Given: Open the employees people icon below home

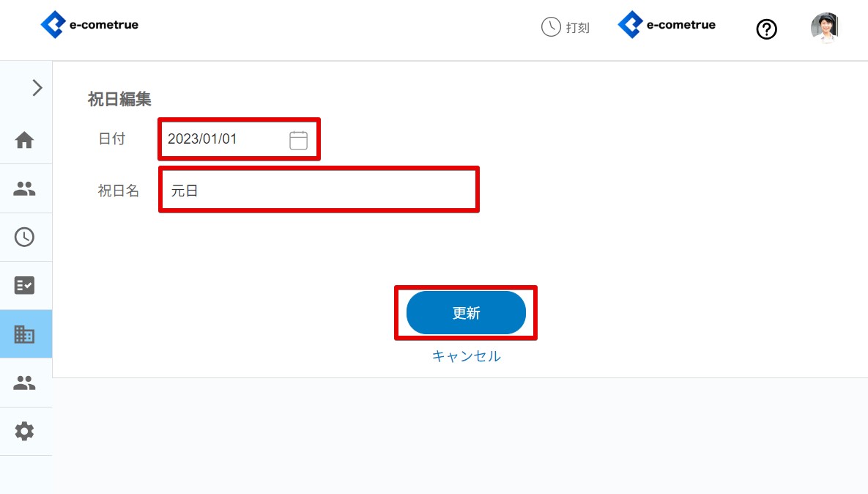Looking at the screenshot, I should tap(24, 189).
